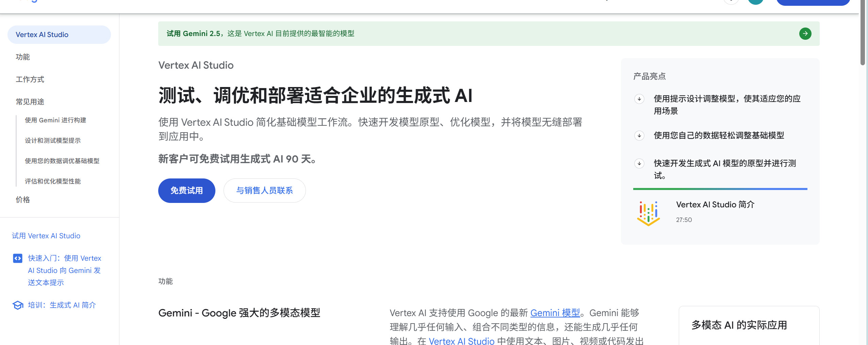Expand the first highlight about prompt design

coord(639,99)
